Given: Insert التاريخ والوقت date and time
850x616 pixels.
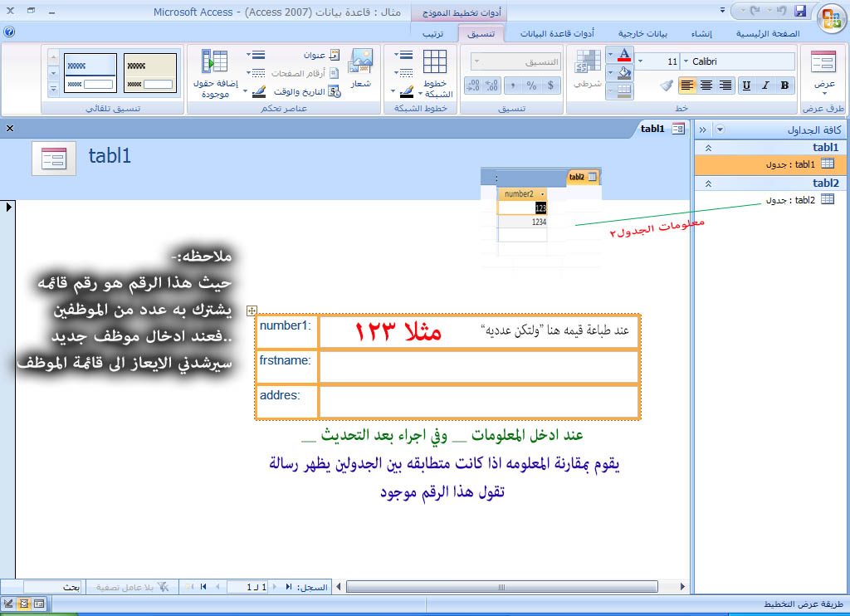Looking at the screenshot, I should (307, 91).
